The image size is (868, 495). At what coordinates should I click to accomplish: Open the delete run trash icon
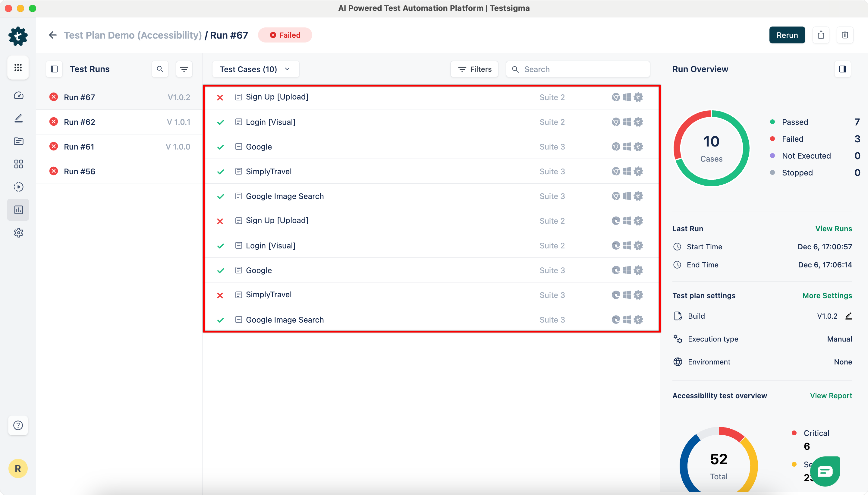[x=845, y=35]
